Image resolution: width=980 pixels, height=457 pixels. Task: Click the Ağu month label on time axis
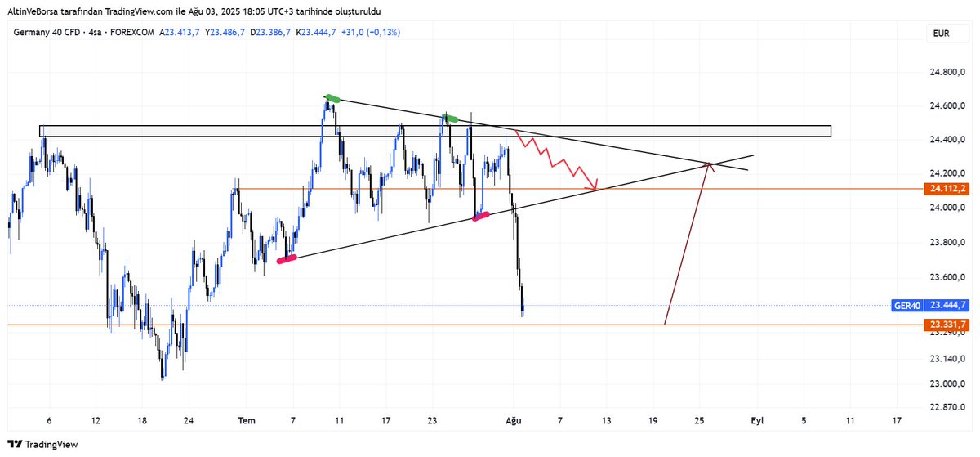[x=514, y=421]
